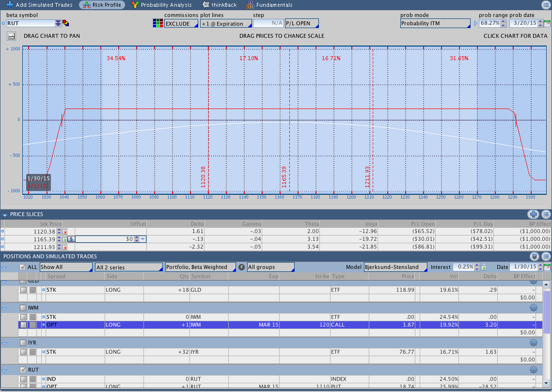Click the Add Simulated Trades plus icon
The image size is (552, 392).
(10, 4)
